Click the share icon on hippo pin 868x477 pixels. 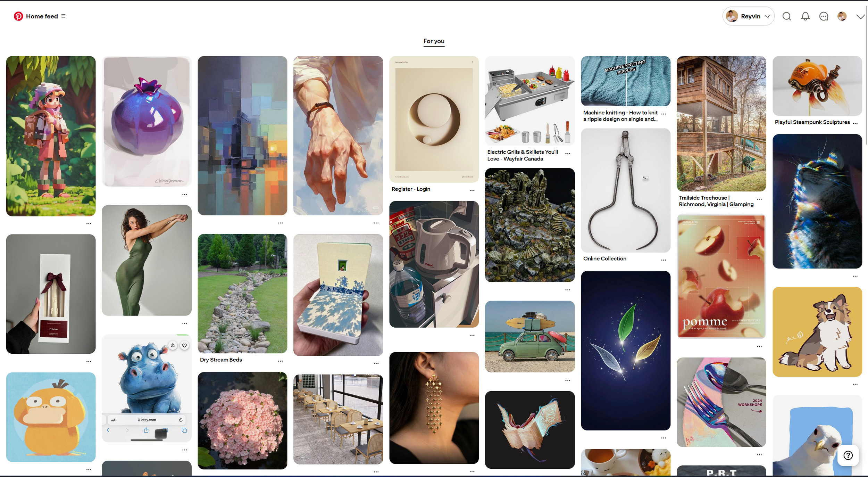coord(173,345)
